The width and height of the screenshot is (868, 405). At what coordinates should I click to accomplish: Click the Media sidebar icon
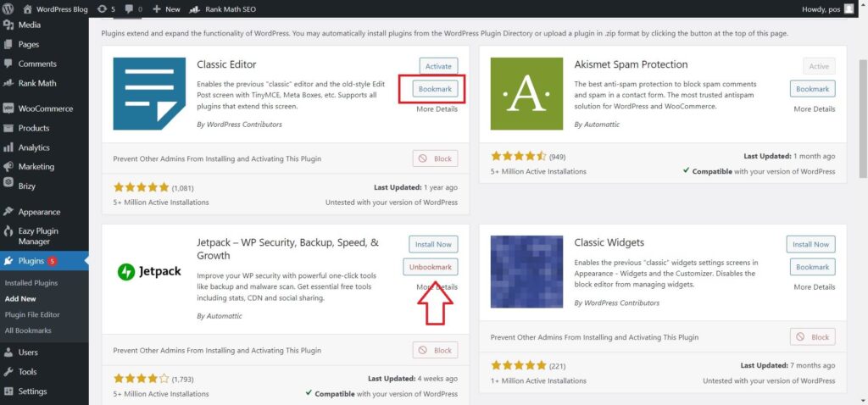(8, 25)
